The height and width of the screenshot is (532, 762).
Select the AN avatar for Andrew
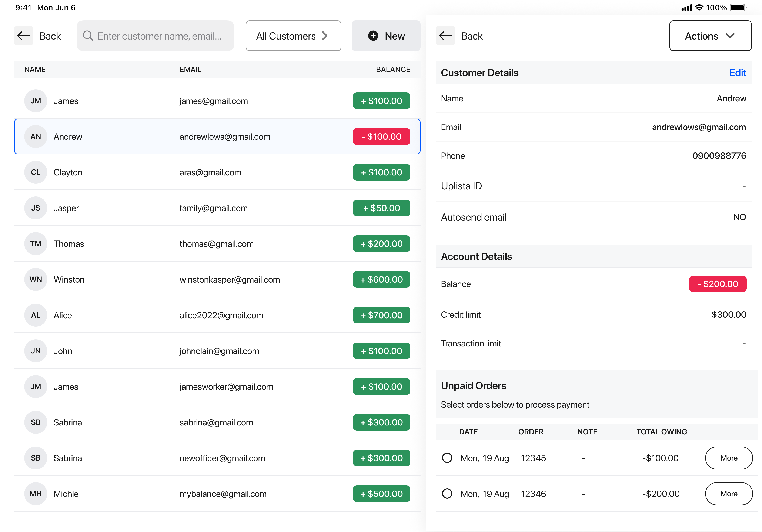[x=36, y=137]
